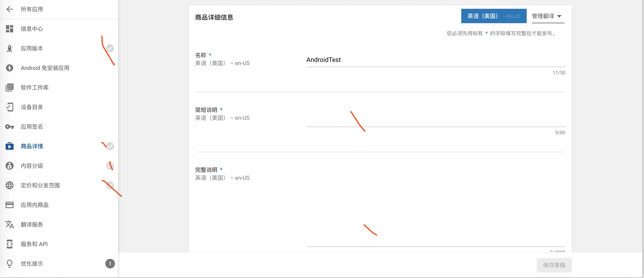Click the globe icon for 定价和分发范围
The width and height of the screenshot is (644, 278).
click(x=10, y=185)
